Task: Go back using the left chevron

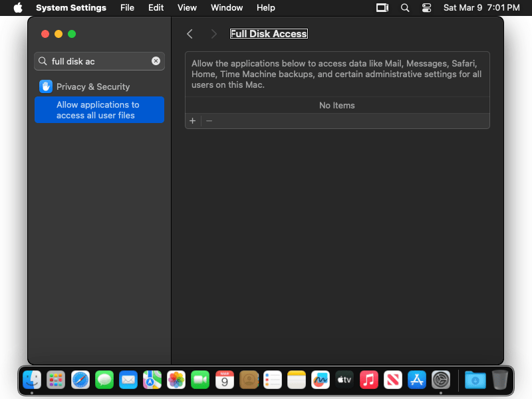Action: [190, 34]
